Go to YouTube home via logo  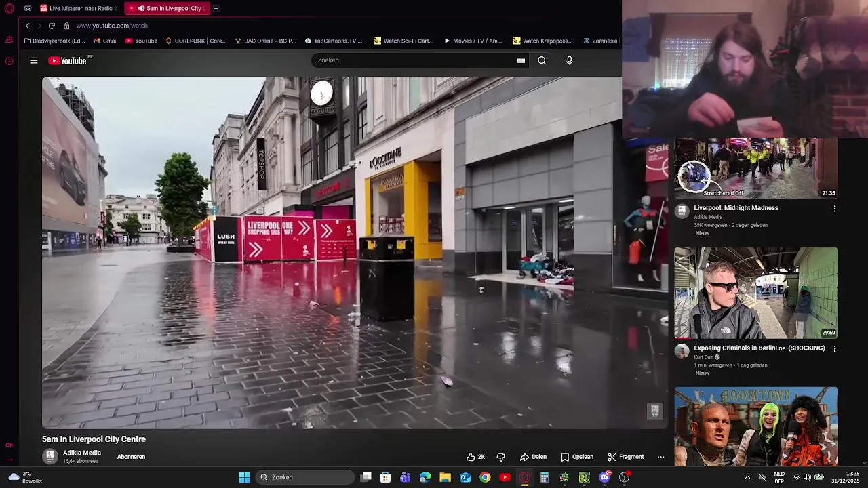point(68,60)
